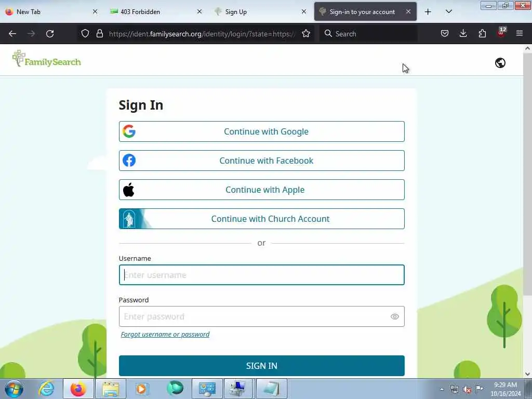Open the media player taskbar icon
This screenshot has height=399, width=532.
(141, 389)
